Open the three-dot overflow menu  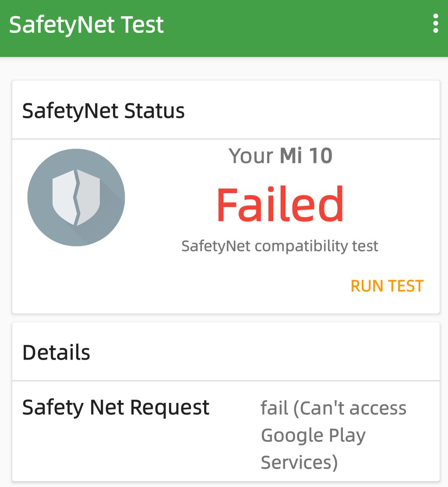(x=435, y=24)
